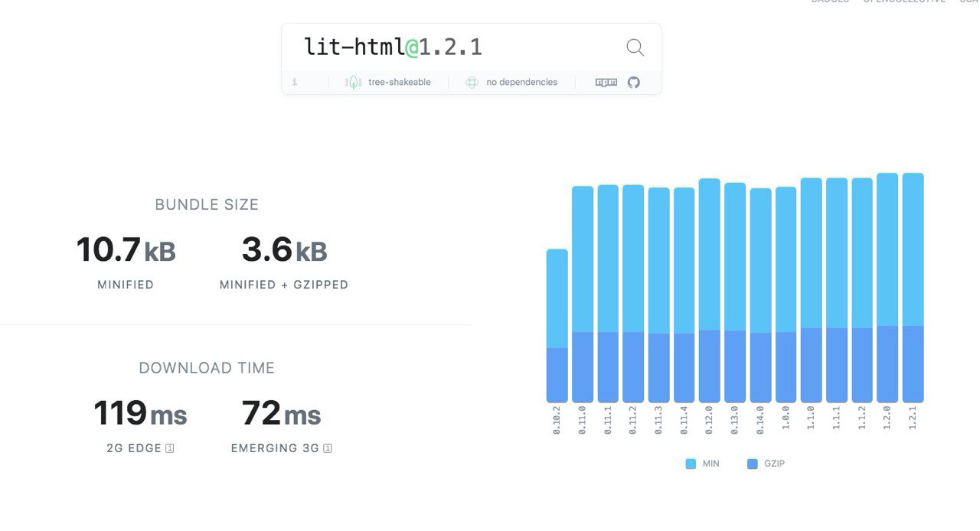This screenshot has height=531, width=980.
Task: Click the magnifying glass search icon
Action: pos(635,47)
